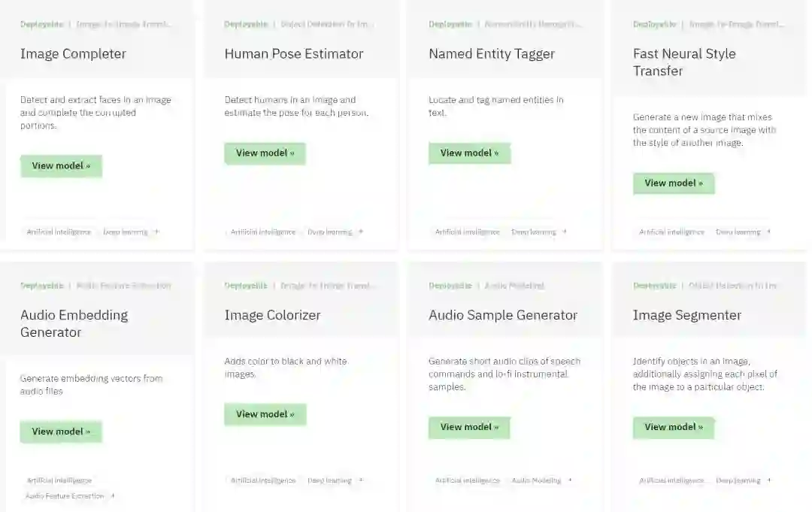This screenshot has width=812, height=512.
Task: Click View model under Named Entity Tagger
Action: pos(469,153)
